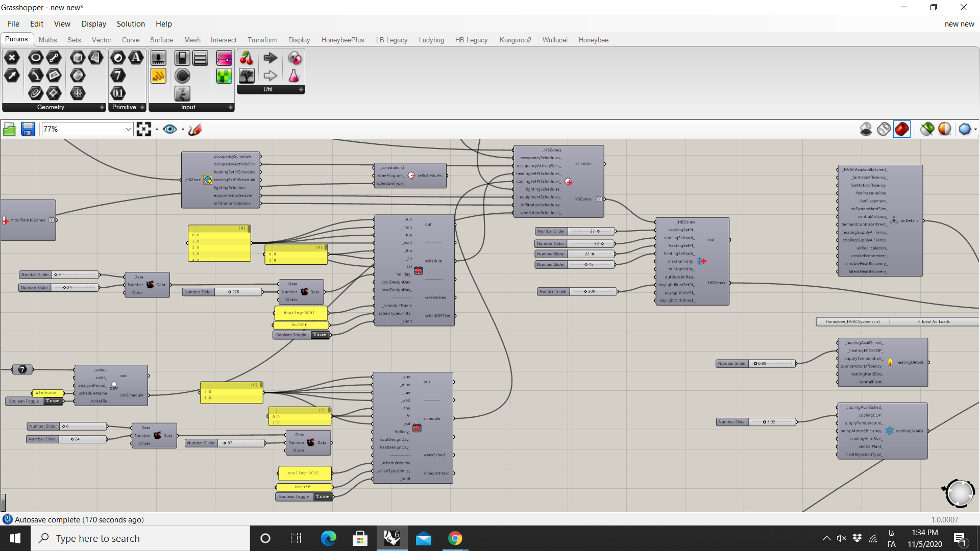Select the Cherry picker util icon

[247, 58]
